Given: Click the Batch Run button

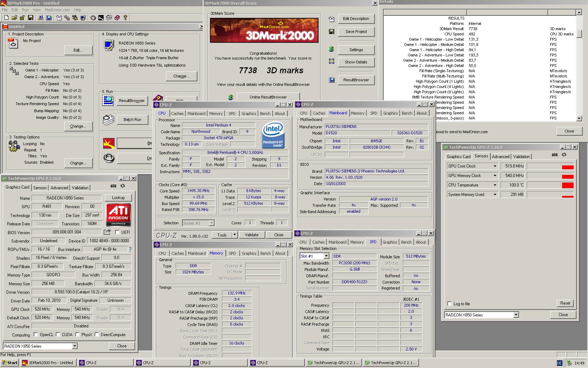Looking at the screenshot, I should [x=132, y=120].
